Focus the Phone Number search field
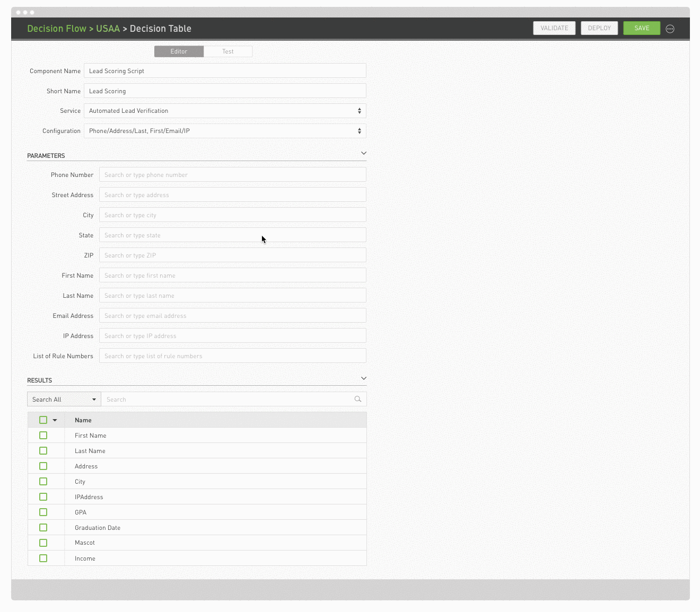This screenshot has height=612, width=700. click(x=232, y=174)
